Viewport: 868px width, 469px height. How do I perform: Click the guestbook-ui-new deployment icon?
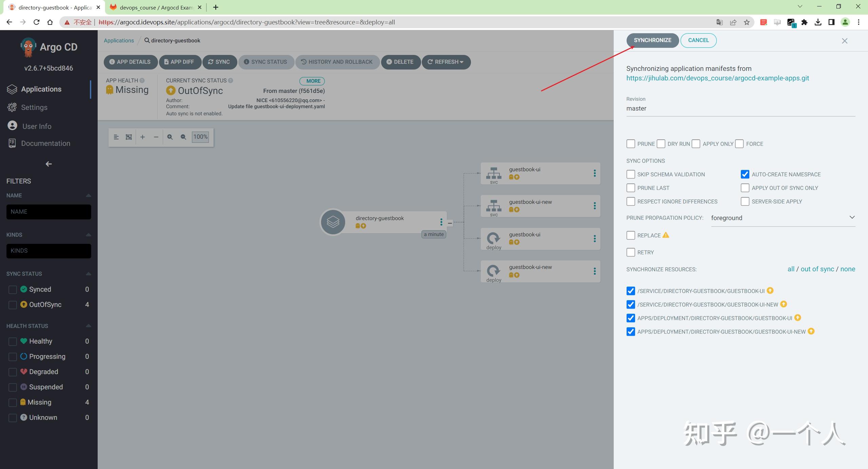click(x=494, y=271)
